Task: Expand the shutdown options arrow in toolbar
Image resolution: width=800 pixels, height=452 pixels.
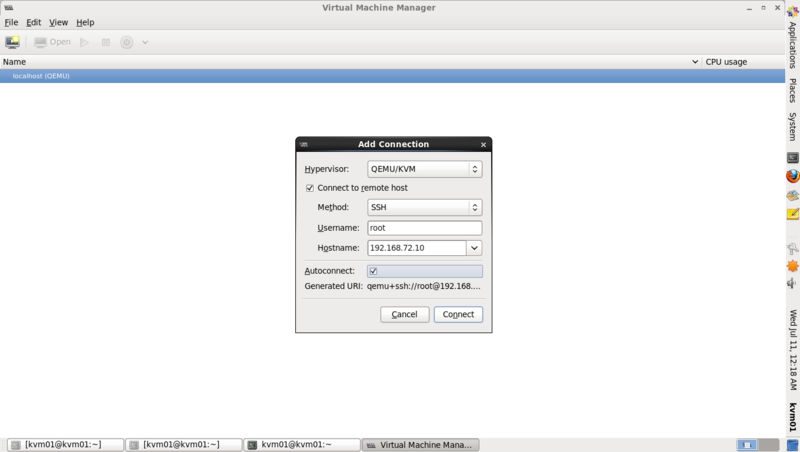Action: pos(145,42)
